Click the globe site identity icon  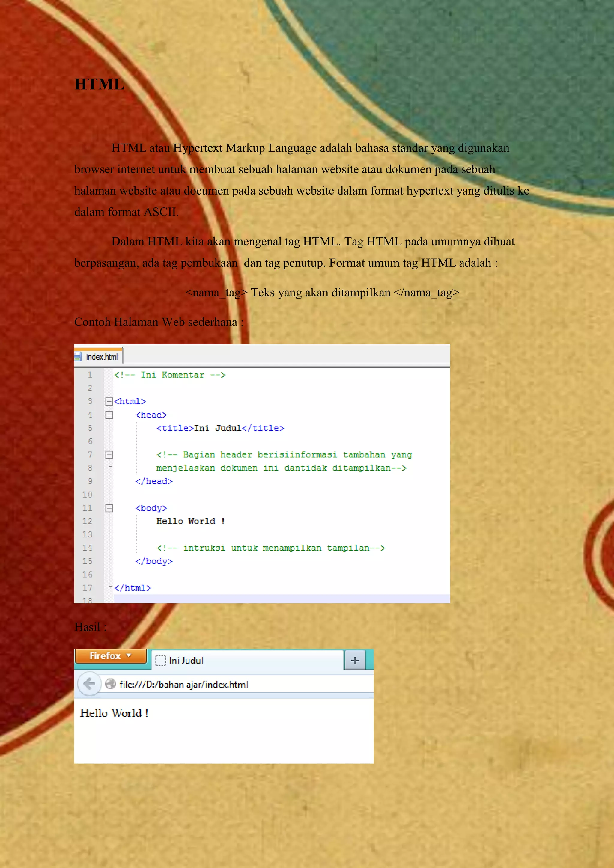[x=110, y=684]
